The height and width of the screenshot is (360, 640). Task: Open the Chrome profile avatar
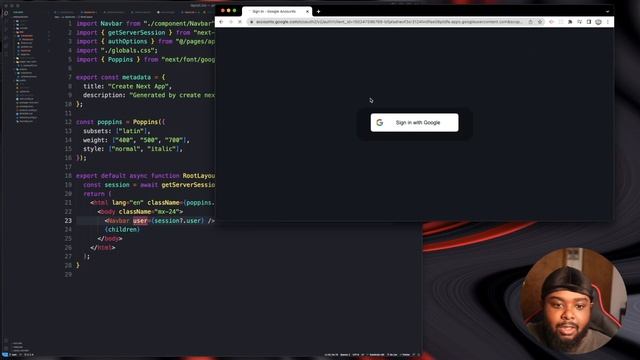pos(598,22)
